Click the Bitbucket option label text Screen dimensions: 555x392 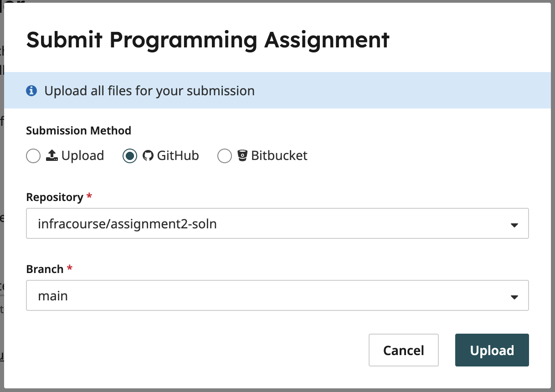279,156
